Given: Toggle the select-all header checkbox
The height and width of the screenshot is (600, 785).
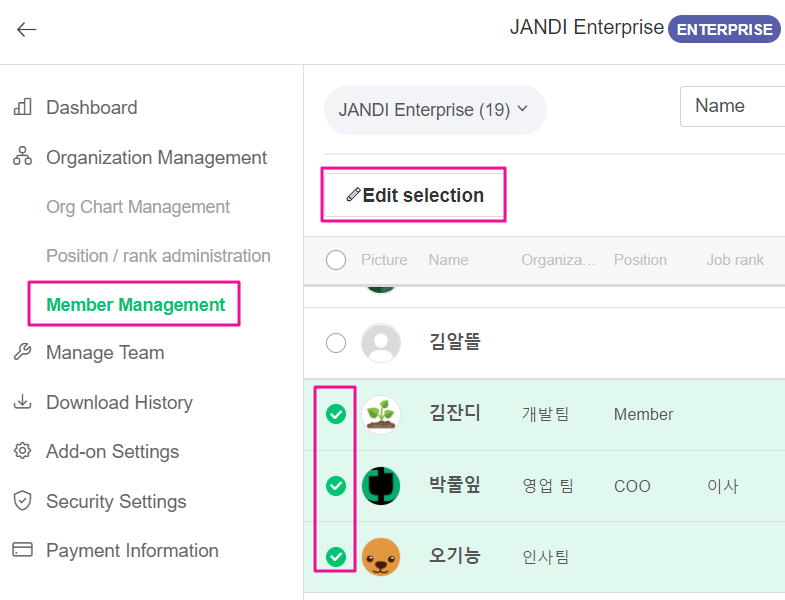Looking at the screenshot, I should tap(336, 260).
